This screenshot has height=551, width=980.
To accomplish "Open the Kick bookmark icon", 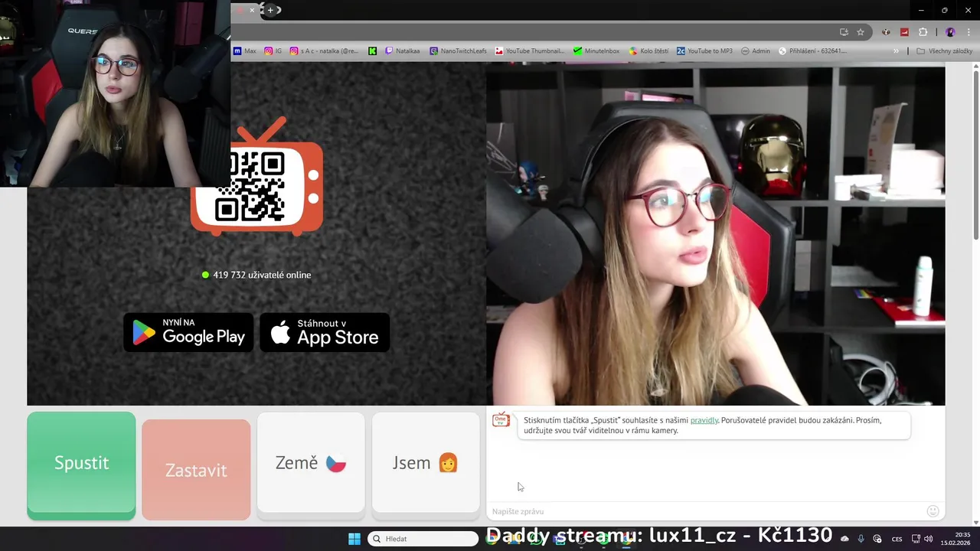I will tap(372, 51).
